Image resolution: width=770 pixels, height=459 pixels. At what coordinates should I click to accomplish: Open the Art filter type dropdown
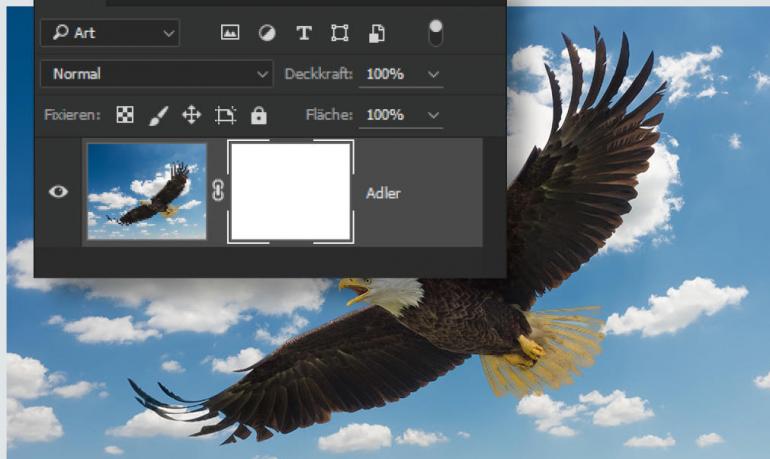click(x=110, y=33)
